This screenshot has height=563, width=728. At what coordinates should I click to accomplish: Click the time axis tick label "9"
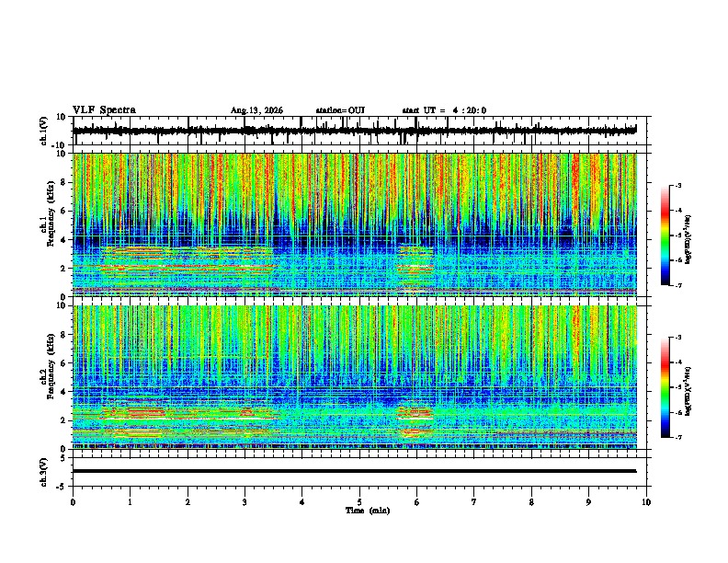(588, 502)
